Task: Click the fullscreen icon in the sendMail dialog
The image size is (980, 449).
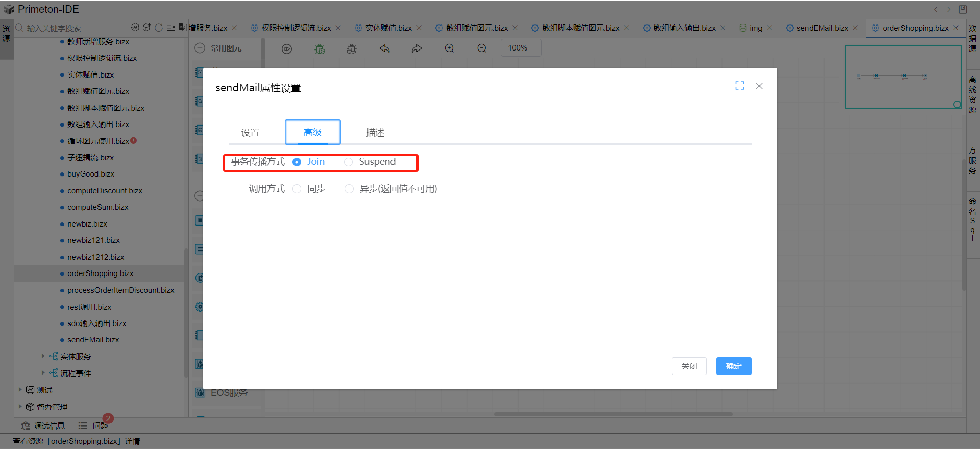Action: click(x=739, y=86)
